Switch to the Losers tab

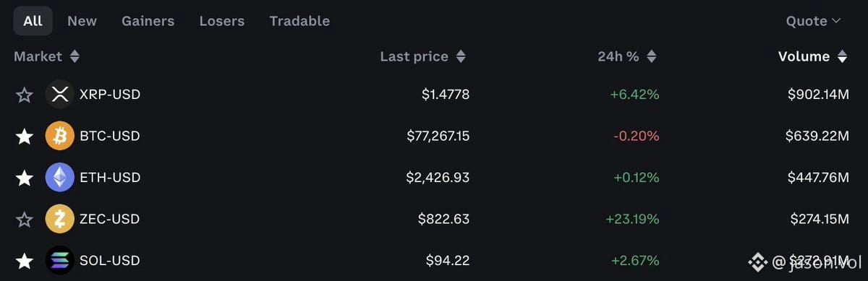pyautogui.click(x=222, y=21)
